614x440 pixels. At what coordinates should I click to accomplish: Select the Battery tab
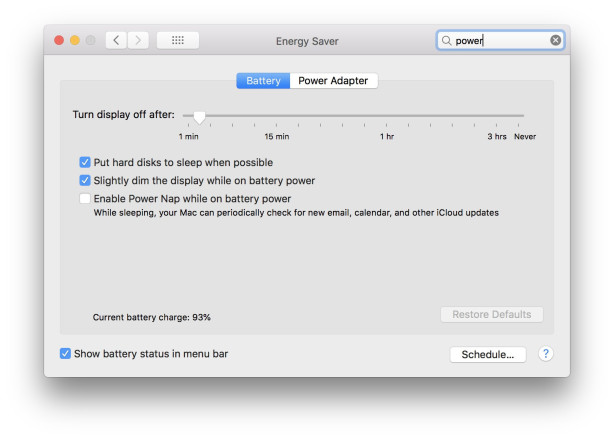(x=263, y=81)
